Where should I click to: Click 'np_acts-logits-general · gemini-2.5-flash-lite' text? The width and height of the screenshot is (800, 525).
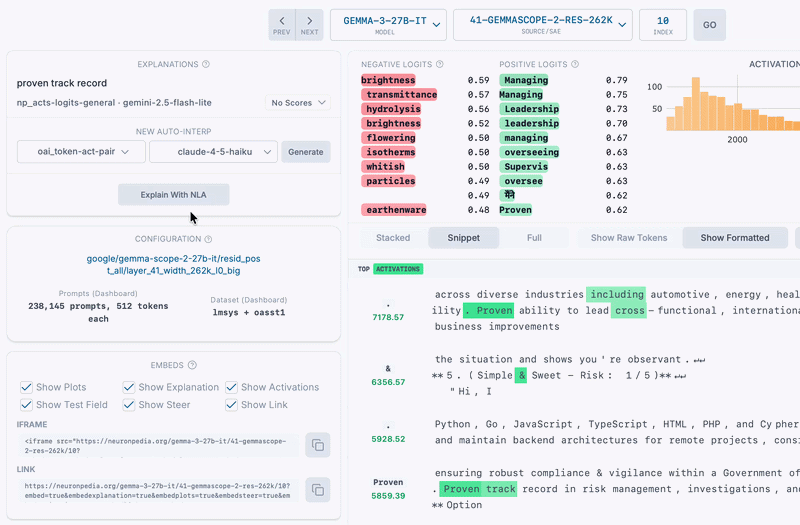coord(114,103)
